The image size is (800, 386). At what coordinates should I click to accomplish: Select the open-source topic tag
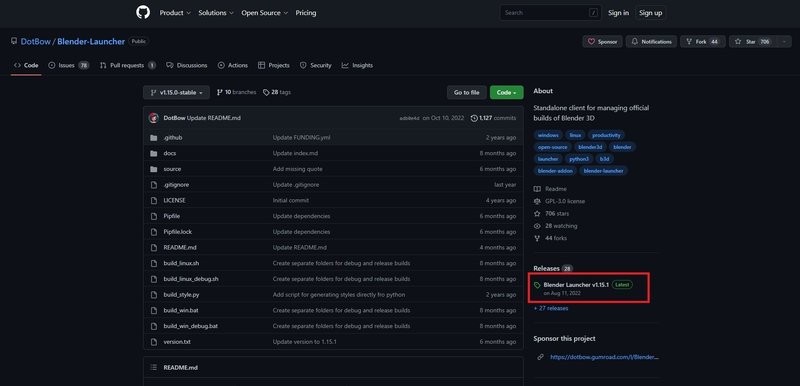[x=552, y=147]
